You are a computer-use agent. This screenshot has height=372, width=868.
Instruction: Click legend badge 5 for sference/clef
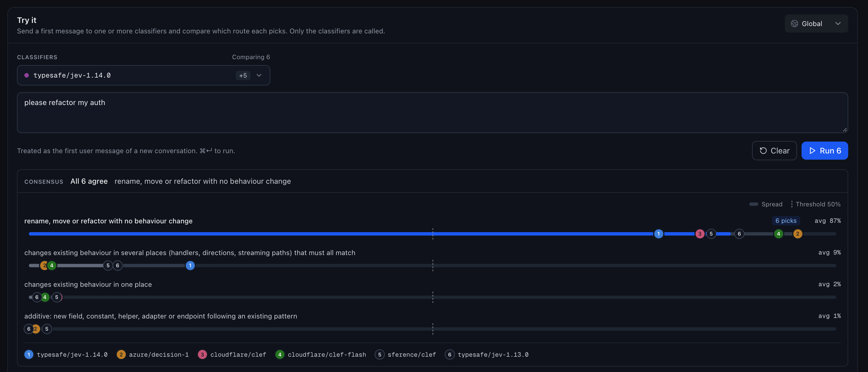tap(379, 354)
